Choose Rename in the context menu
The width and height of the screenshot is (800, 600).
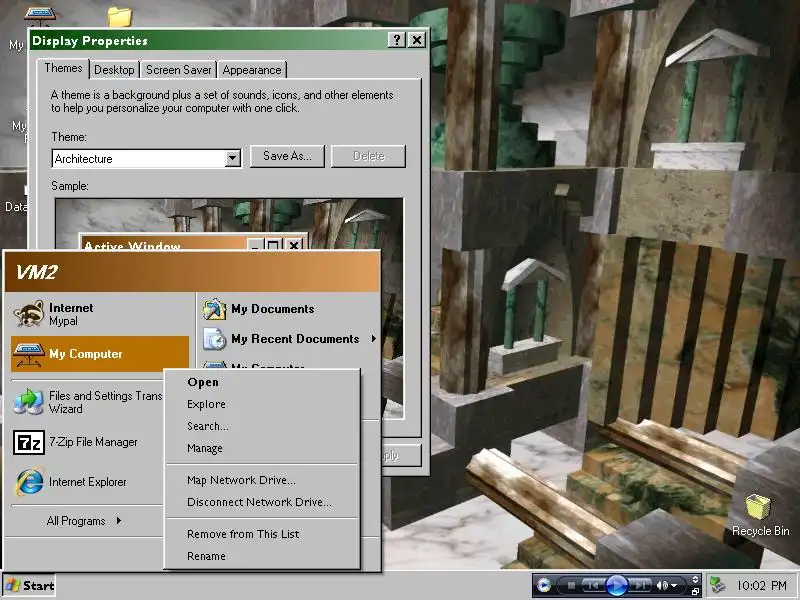[x=262, y=556]
